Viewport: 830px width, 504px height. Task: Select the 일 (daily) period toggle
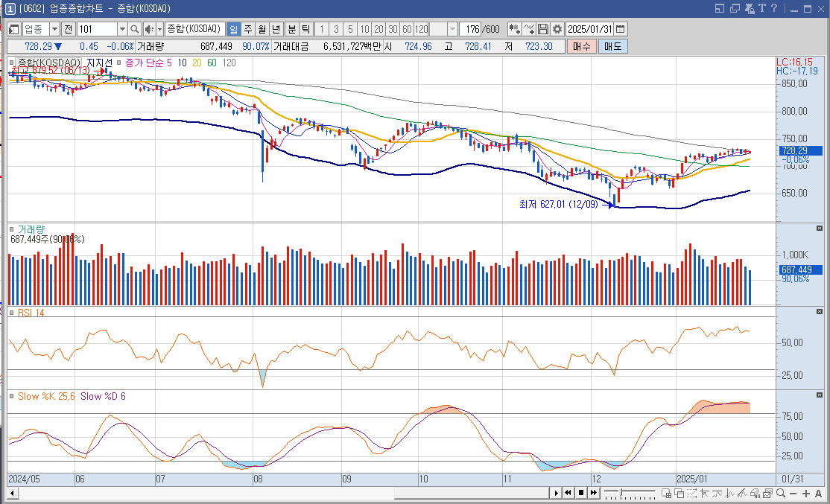click(233, 29)
